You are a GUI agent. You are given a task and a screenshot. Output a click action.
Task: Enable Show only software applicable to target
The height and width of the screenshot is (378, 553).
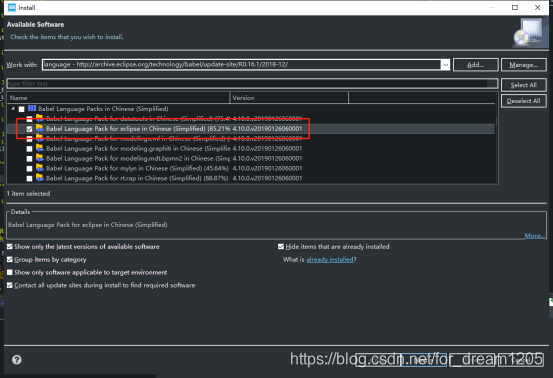[10, 272]
